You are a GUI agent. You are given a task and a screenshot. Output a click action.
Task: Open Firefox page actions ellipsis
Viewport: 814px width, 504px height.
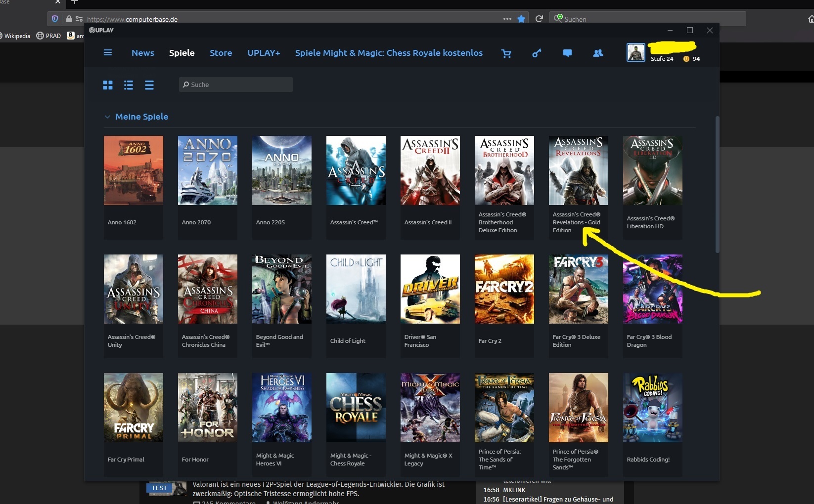pyautogui.click(x=507, y=19)
